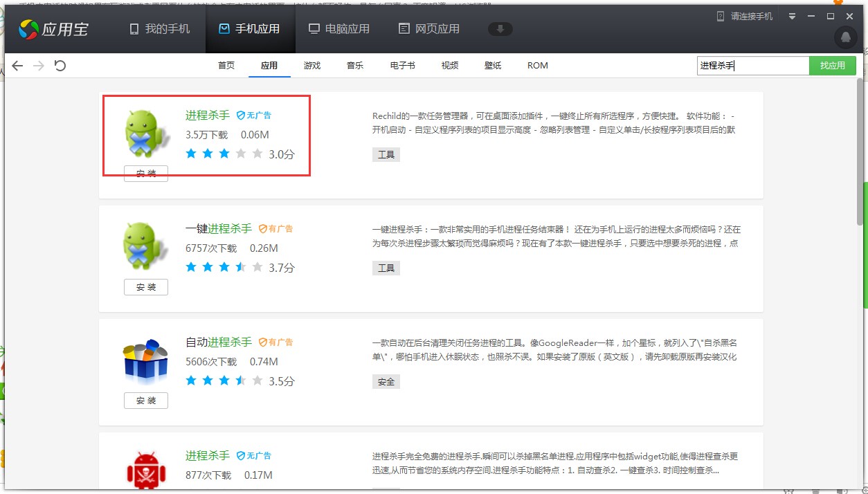Refresh the page with the reload icon
The height and width of the screenshot is (494, 868).
[60, 65]
